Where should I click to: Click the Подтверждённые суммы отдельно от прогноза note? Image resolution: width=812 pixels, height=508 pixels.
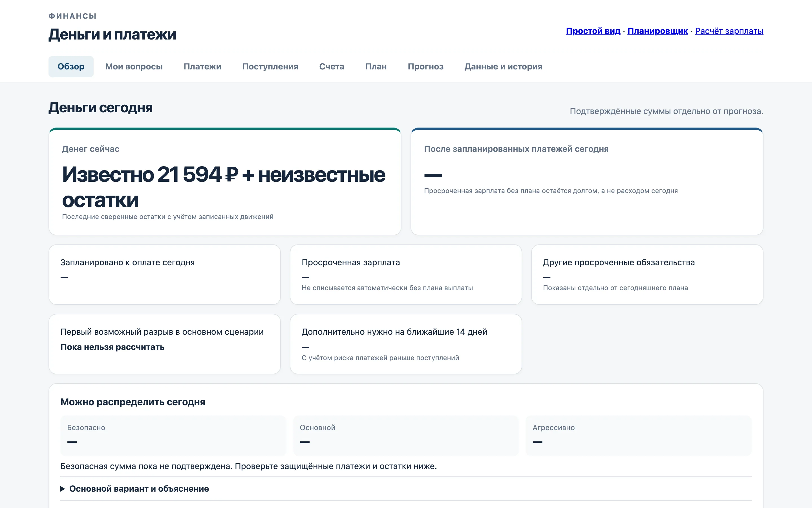point(667,111)
